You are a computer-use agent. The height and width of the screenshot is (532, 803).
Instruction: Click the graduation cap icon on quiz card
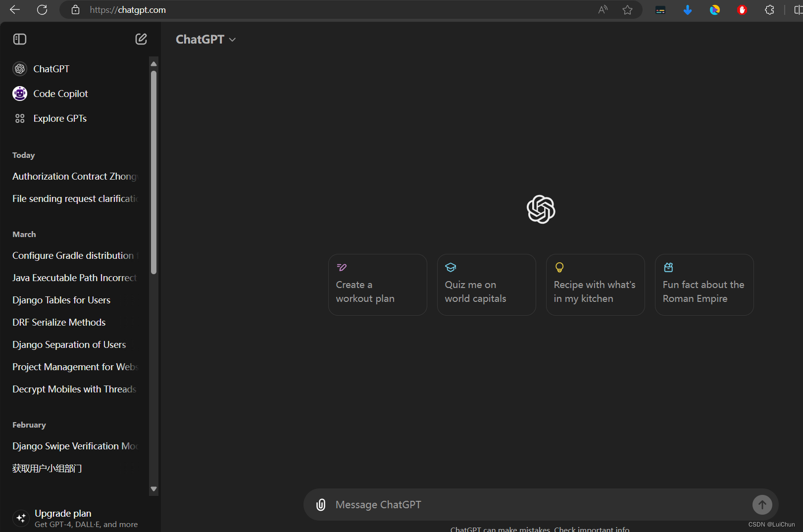coord(451,267)
